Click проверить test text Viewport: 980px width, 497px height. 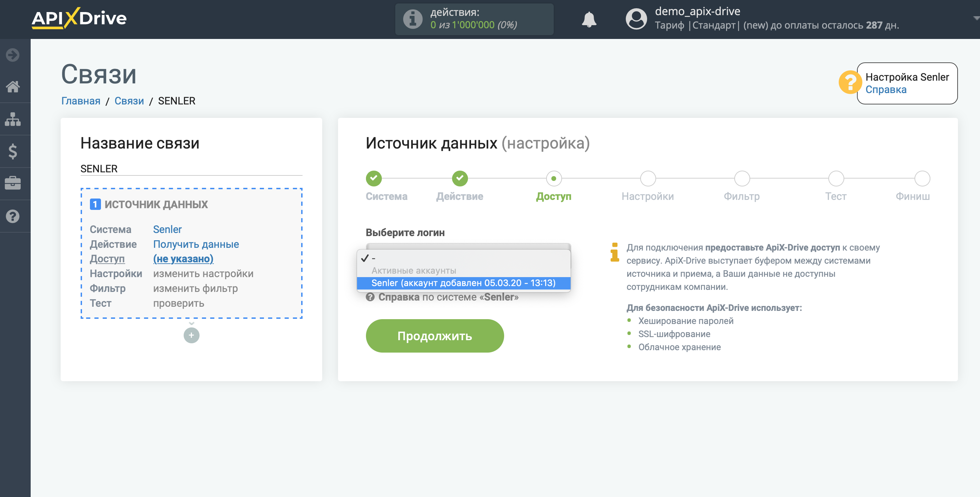point(178,303)
